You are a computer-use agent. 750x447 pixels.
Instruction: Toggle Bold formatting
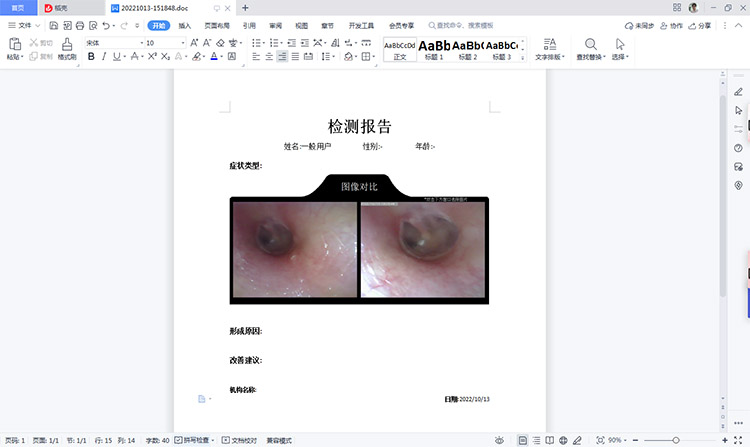91,56
